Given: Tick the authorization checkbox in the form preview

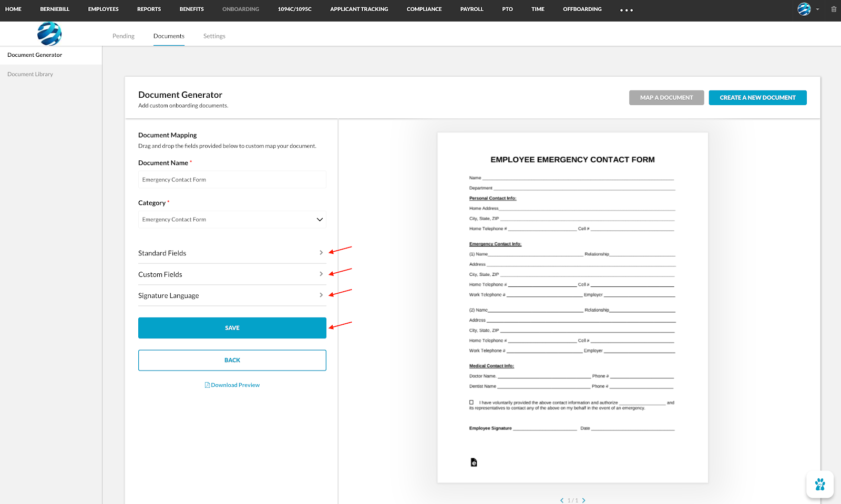Looking at the screenshot, I should [471, 403].
